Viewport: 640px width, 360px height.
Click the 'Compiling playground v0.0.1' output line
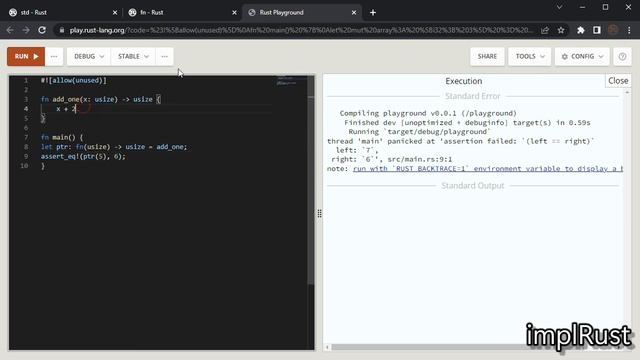coord(428,113)
